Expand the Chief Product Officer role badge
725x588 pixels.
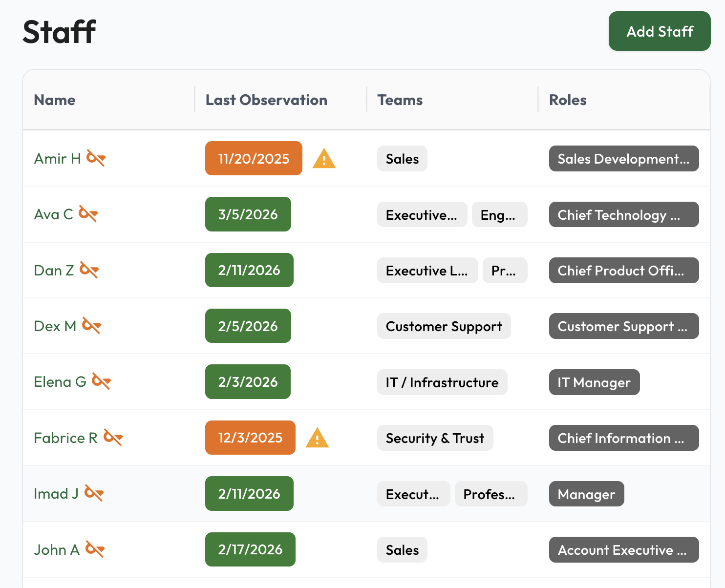[624, 271]
